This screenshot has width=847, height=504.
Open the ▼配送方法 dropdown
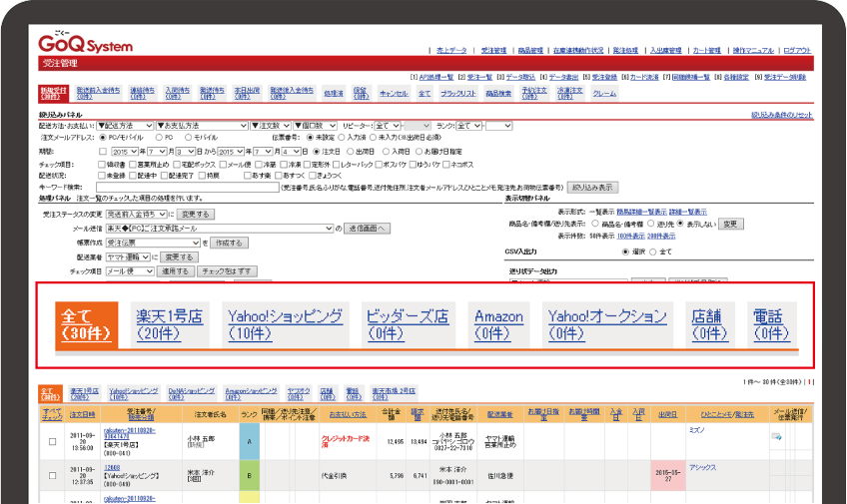click(x=125, y=126)
